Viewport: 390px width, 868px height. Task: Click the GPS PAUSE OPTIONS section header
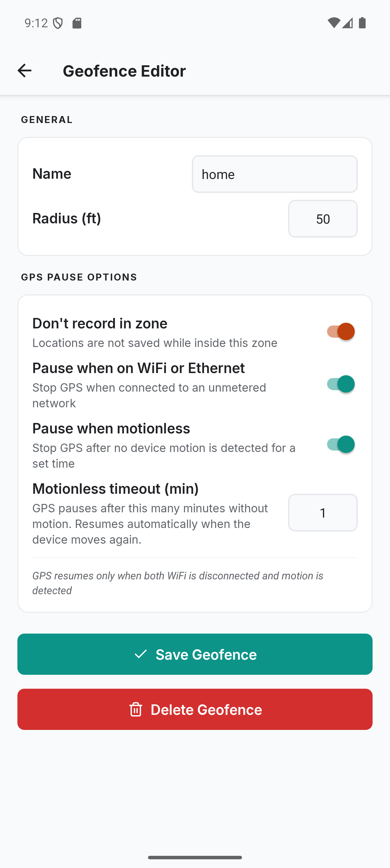[79, 277]
